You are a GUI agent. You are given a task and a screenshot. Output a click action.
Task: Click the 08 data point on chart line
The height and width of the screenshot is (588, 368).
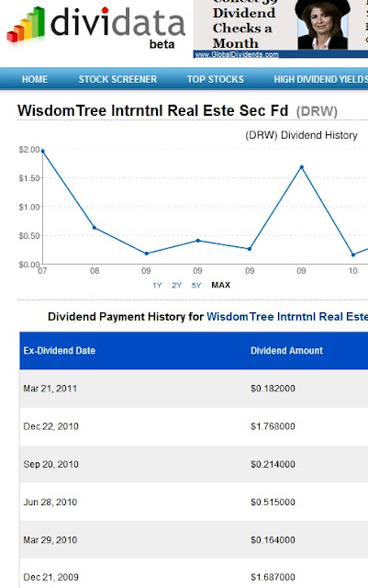click(x=95, y=228)
